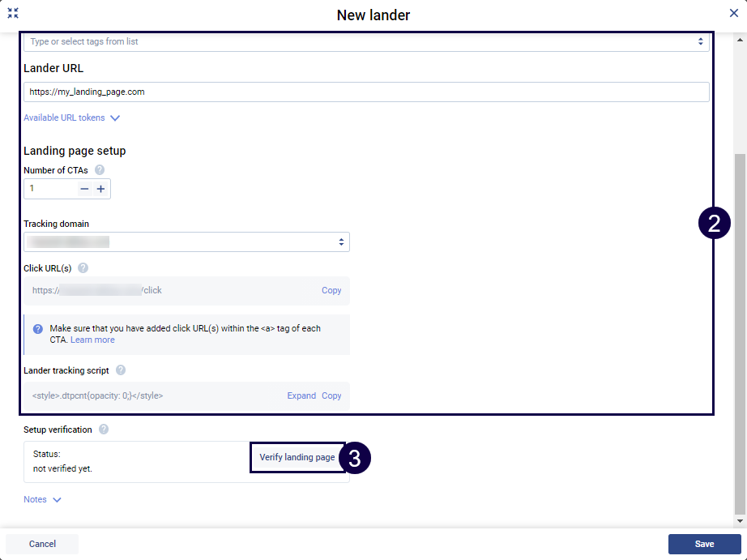Cancel lander creation
The height and width of the screenshot is (560, 747).
point(41,544)
